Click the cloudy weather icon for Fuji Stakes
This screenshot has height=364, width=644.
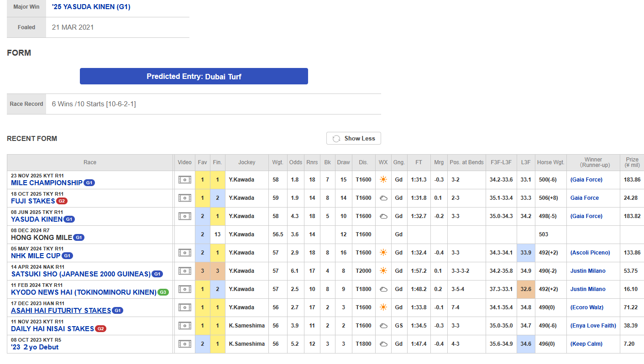[383, 198]
